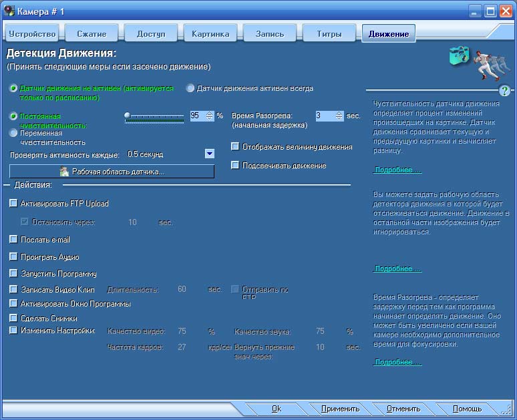
Task: Enable 'Проиграть Аудио' checkbox
Action: tap(13, 256)
